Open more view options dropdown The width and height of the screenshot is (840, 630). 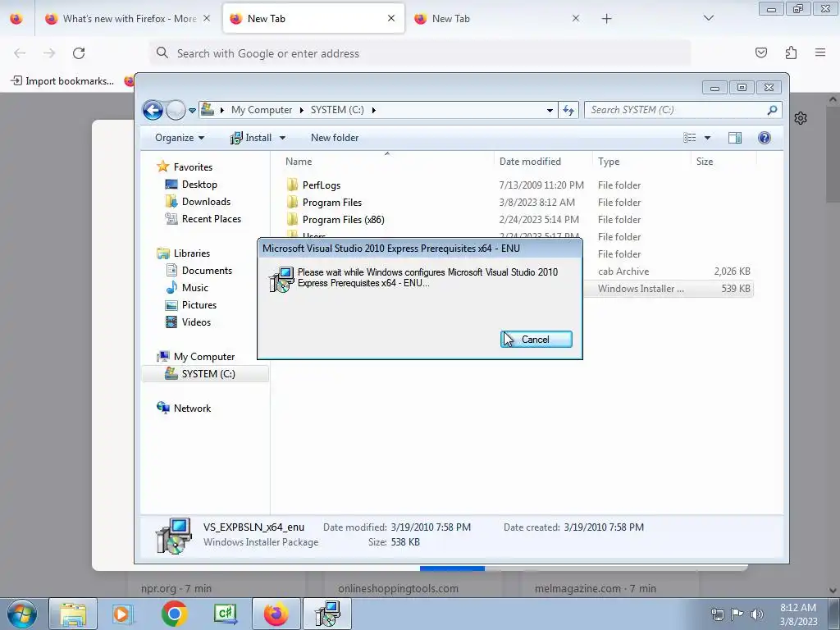[707, 138]
